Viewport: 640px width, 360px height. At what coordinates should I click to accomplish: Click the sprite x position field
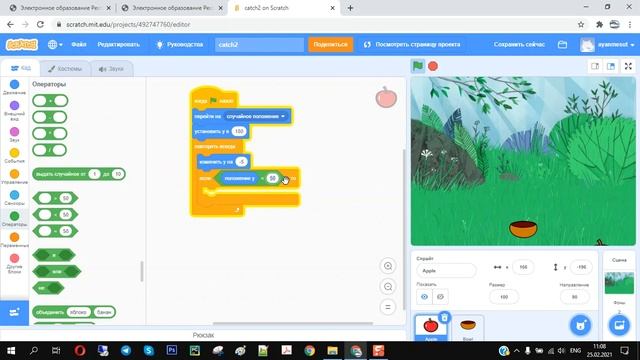coord(523,267)
